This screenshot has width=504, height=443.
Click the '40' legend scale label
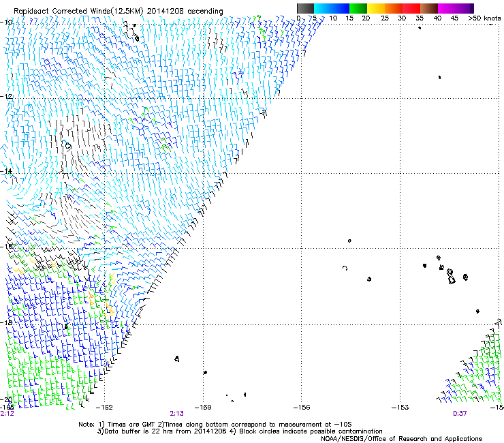point(437,18)
